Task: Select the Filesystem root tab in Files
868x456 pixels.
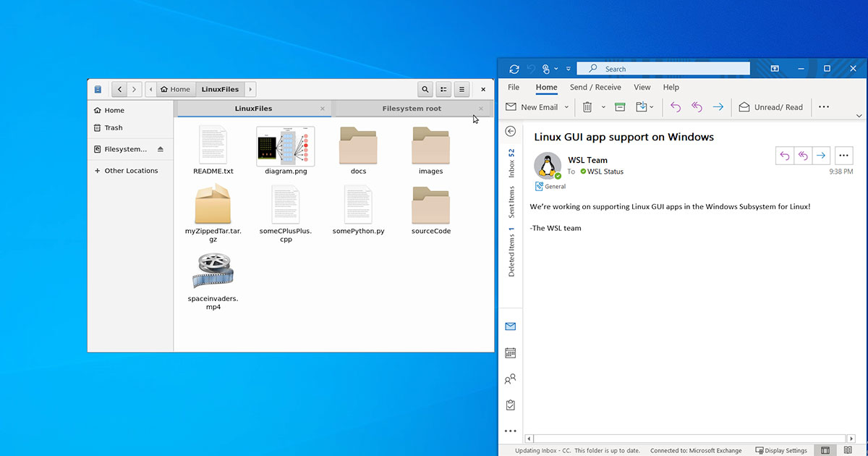Action: (x=412, y=107)
